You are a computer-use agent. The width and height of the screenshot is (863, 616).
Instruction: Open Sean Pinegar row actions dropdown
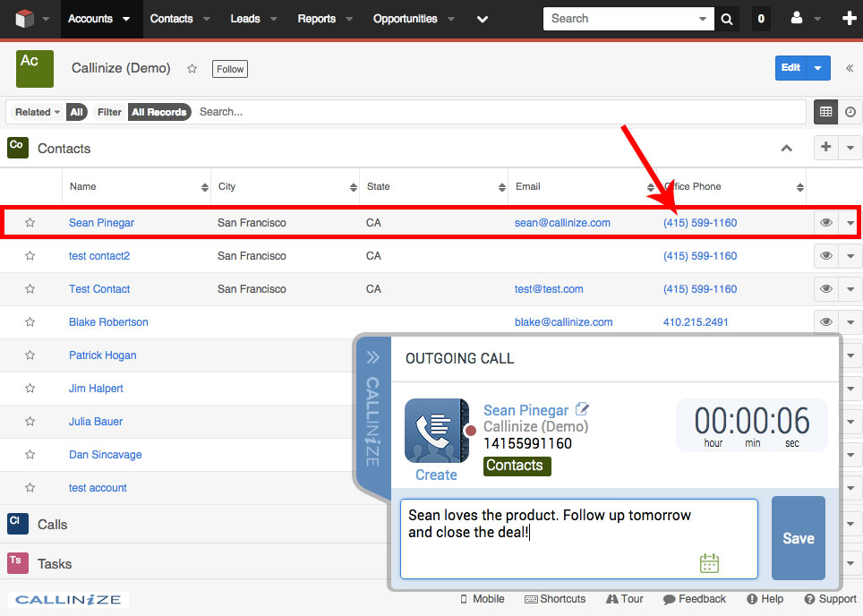click(x=850, y=223)
